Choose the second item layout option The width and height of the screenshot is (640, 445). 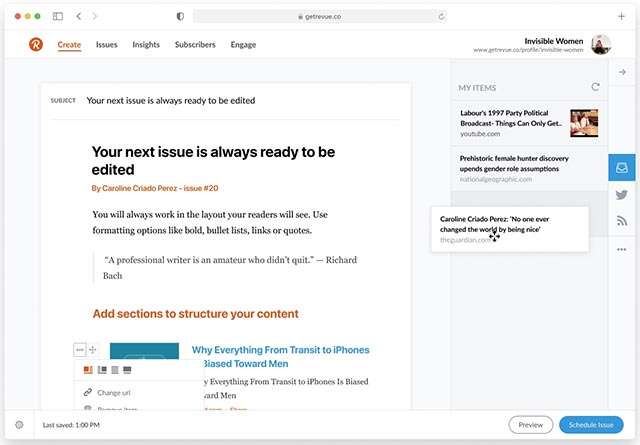[x=101, y=370]
